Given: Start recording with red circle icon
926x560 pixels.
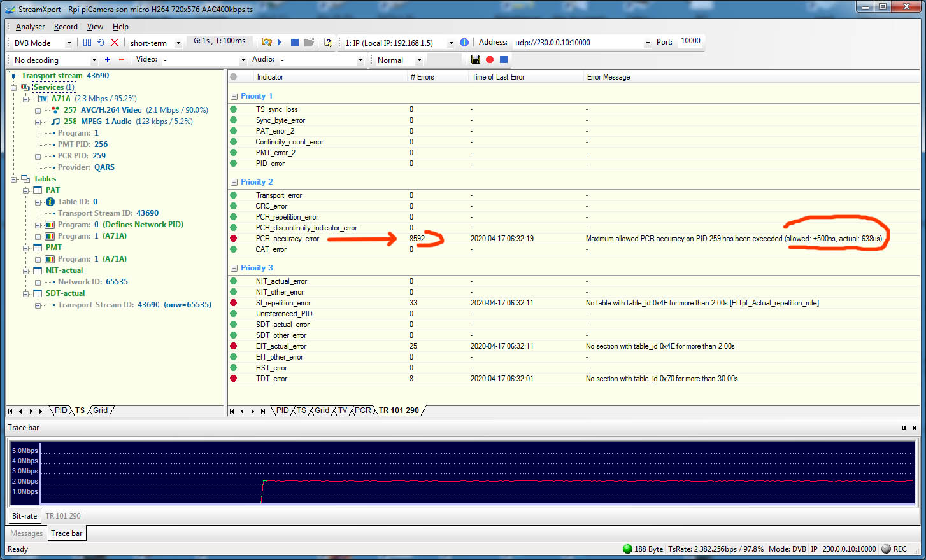Looking at the screenshot, I should pos(490,59).
